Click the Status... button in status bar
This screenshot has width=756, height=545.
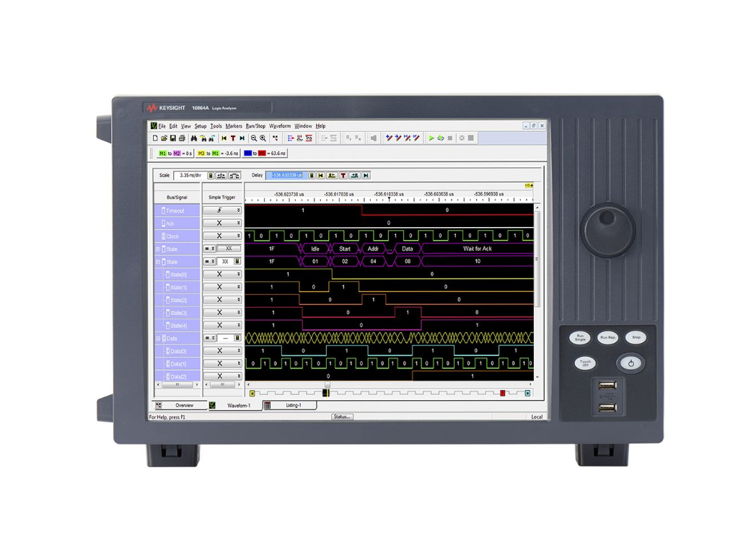click(x=342, y=417)
